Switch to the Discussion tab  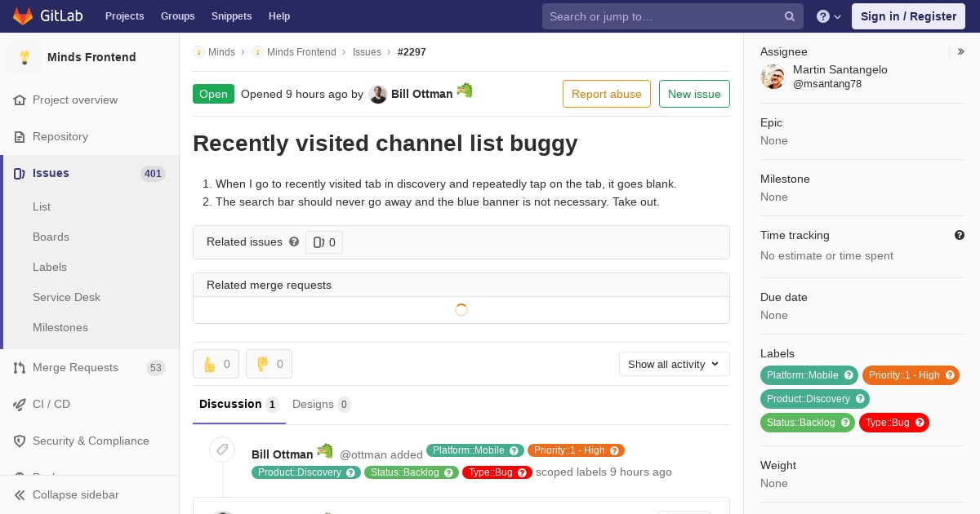point(239,405)
